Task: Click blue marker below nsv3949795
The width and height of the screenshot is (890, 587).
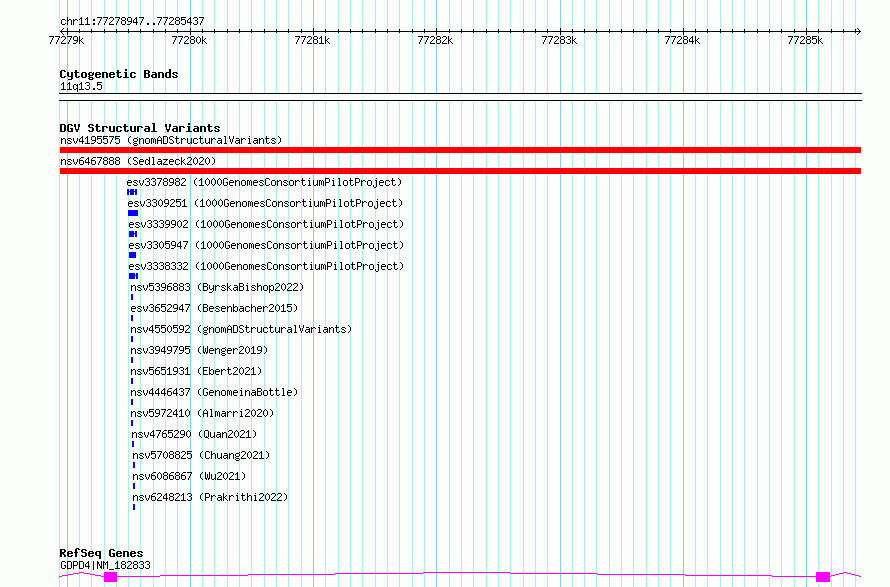Action: pyautogui.click(x=132, y=360)
